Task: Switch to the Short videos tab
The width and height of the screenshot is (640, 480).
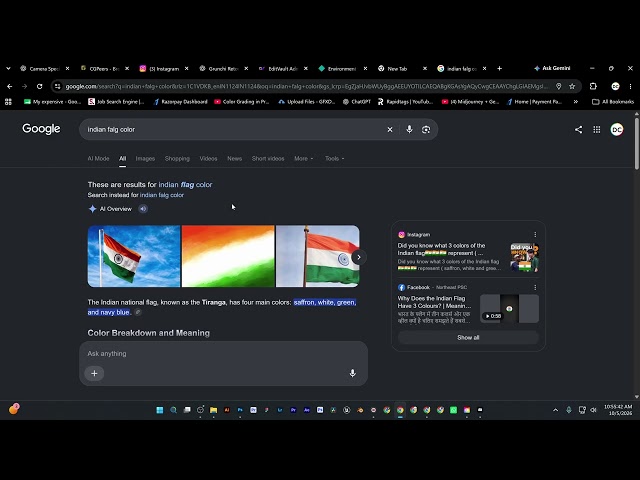Action: point(268,158)
